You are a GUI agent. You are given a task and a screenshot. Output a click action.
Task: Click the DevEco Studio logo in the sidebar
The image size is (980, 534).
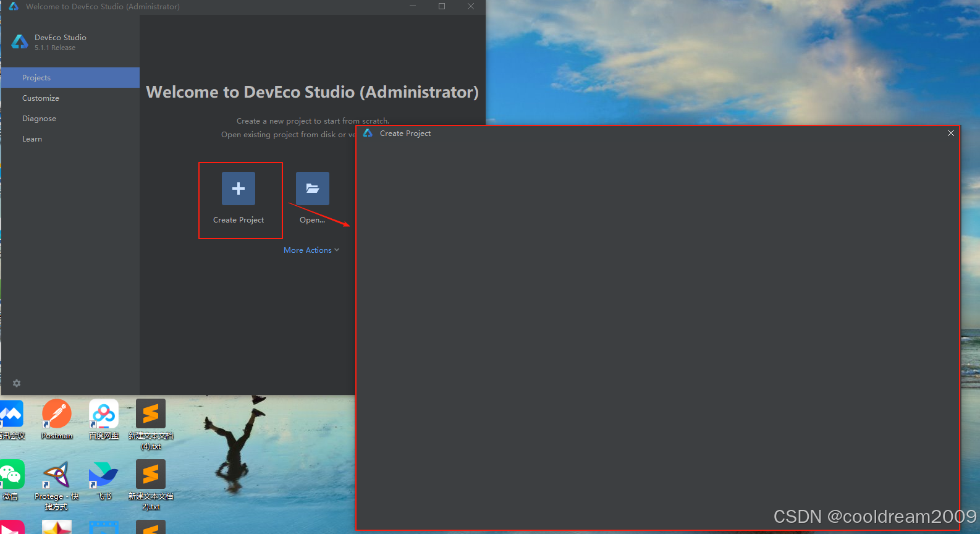point(20,41)
